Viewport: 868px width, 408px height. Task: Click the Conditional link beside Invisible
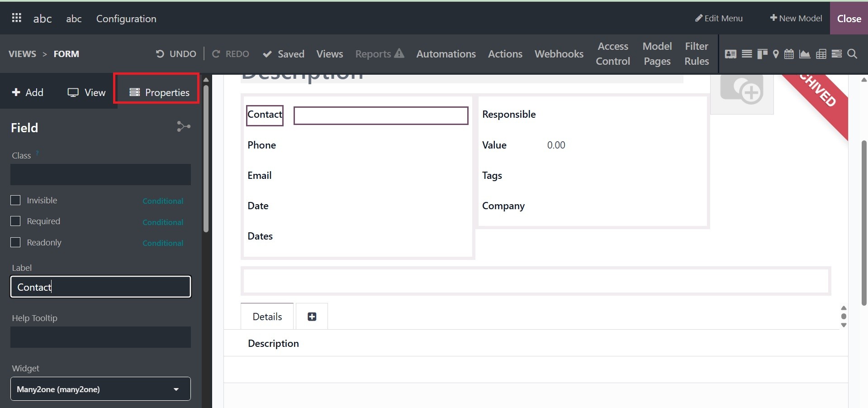click(163, 201)
